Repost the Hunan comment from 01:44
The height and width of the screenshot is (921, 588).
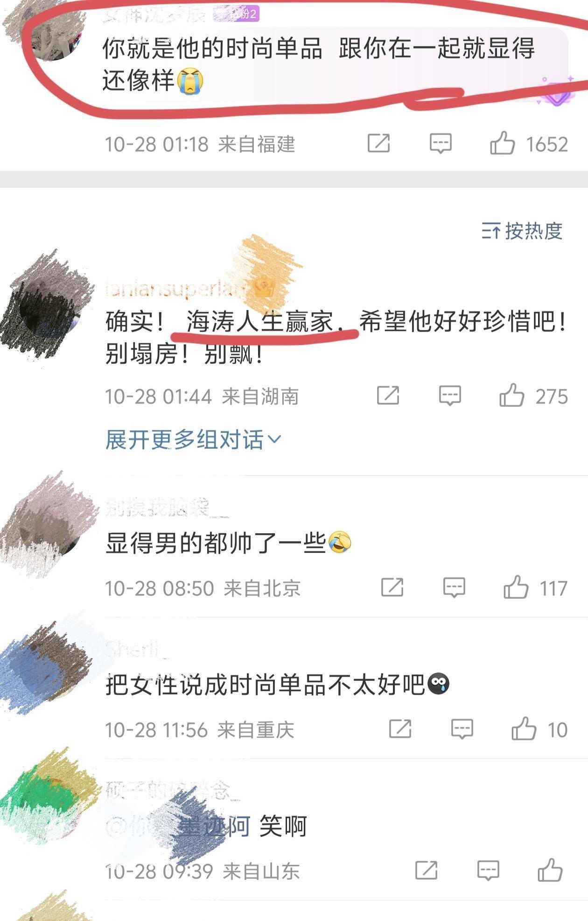point(388,395)
